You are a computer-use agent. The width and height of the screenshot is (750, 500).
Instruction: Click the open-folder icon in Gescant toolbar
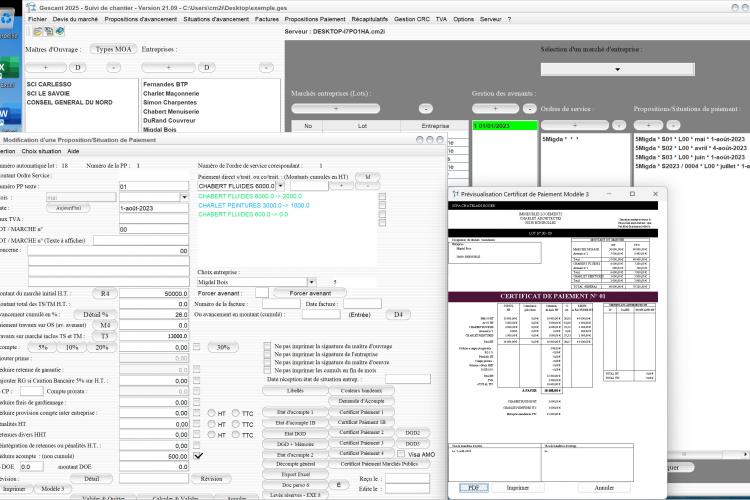(37, 32)
